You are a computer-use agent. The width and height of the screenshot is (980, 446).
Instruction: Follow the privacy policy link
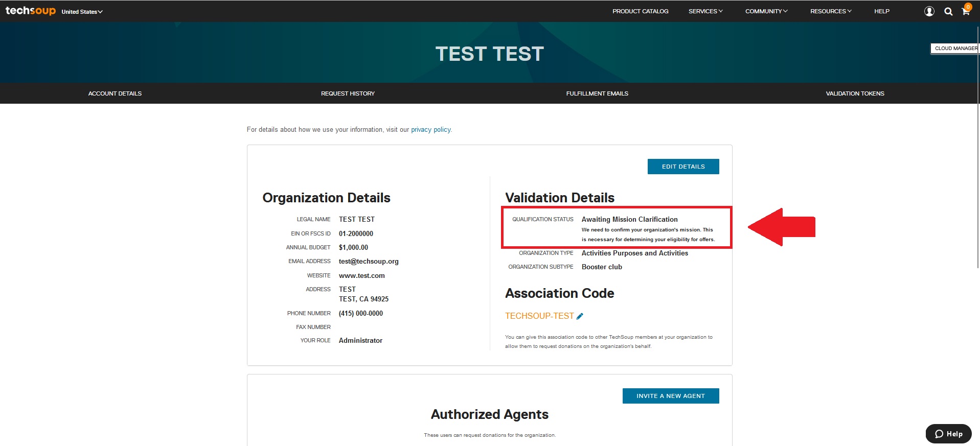pos(431,130)
